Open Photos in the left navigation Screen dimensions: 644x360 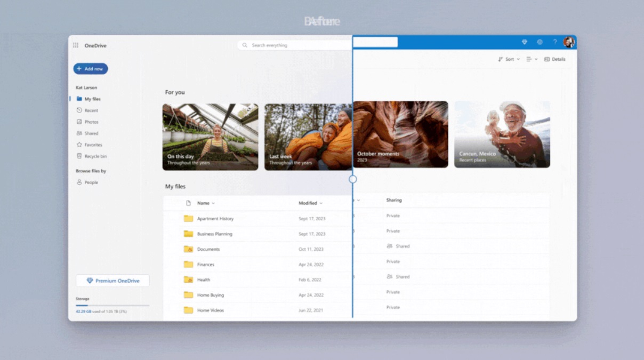click(91, 122)
